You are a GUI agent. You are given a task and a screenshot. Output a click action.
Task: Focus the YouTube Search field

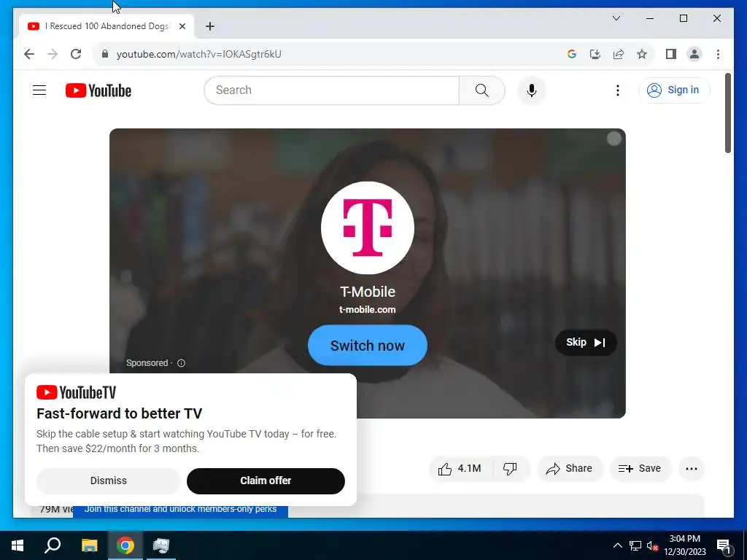pos(332,90)
